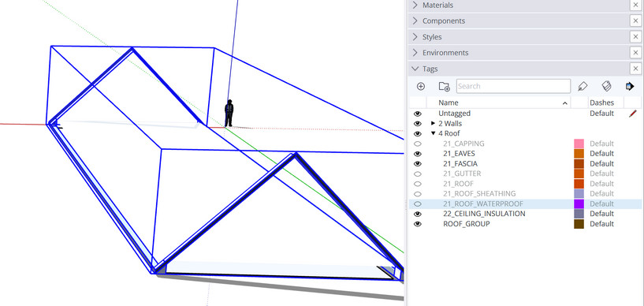Click the tag Search input field
This screenshot has width=644, height=306.
point(513,86)
